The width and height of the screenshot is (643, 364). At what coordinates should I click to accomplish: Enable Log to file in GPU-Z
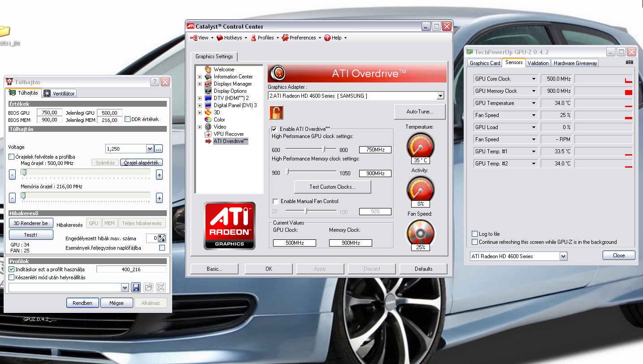475,234
